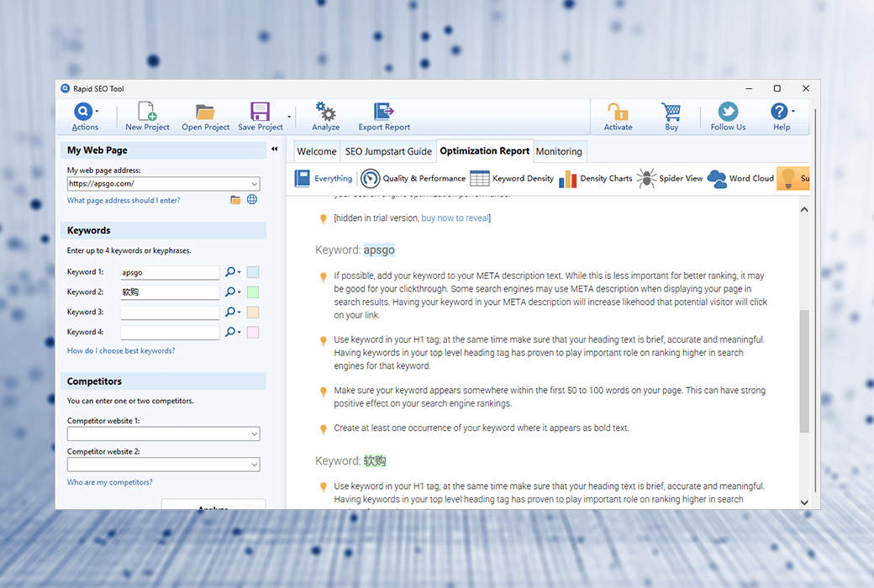Viewport: 874px width, 588px height.
Task: Click the 'buy now to reveal' link
Action: [x=455, y=218]
